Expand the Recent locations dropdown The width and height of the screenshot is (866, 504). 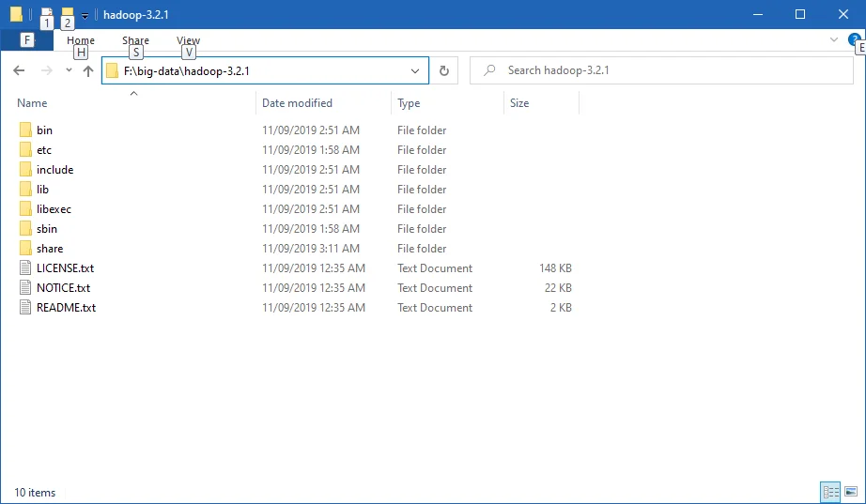[69, 70]
